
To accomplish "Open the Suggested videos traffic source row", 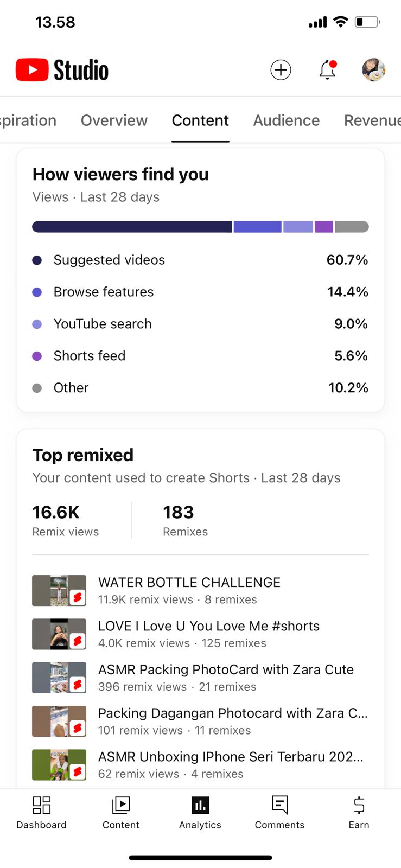I will tap(200, 260).
